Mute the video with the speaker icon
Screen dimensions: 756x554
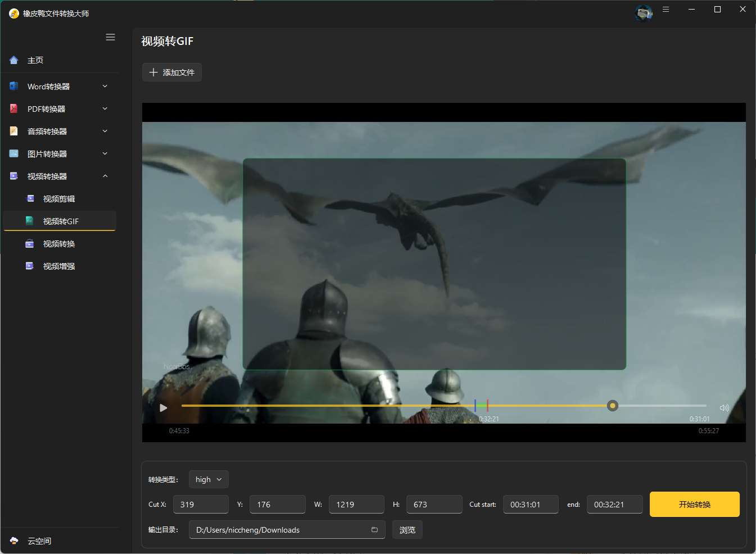click(724, 408)
